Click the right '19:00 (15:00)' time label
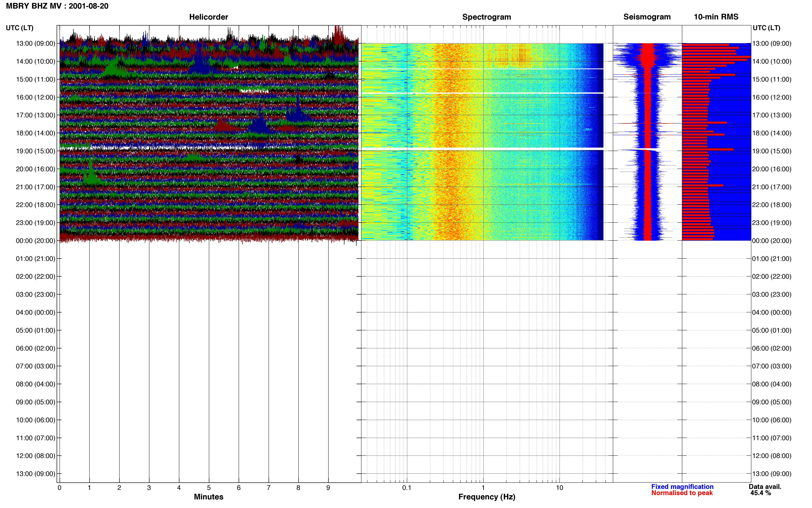The image size is (812, 508). pyautogui.click(x=772, y=151)
